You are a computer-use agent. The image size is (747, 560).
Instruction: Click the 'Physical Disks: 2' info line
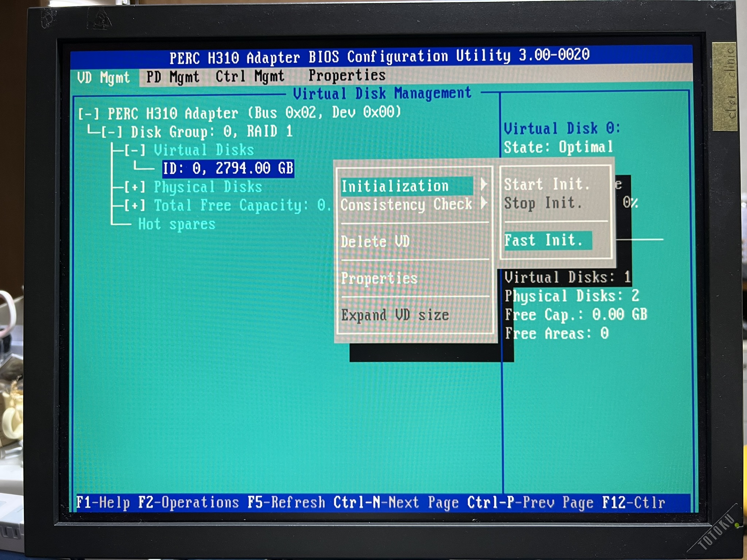pos(572,296)
